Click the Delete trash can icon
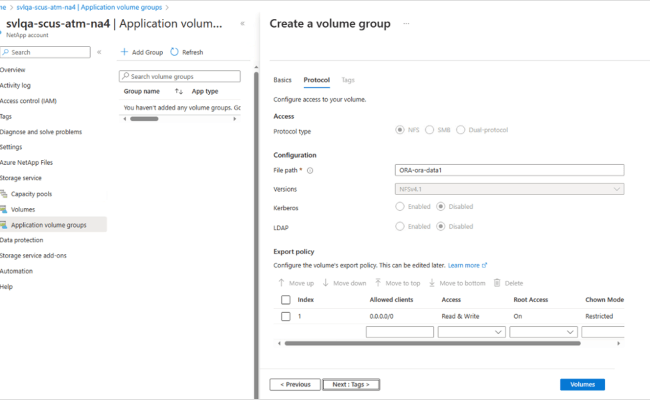 497,283
